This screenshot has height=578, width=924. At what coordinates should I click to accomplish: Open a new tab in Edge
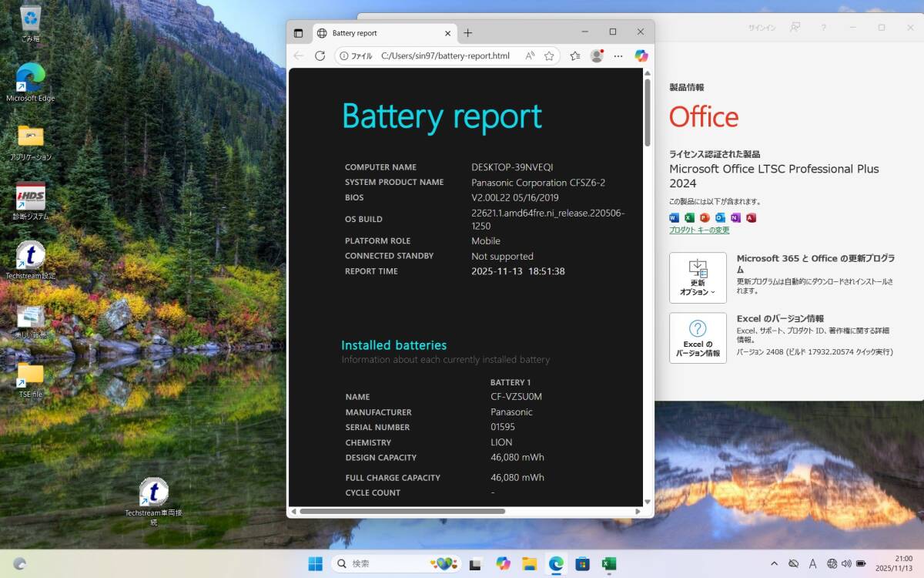tap(468, 33)
